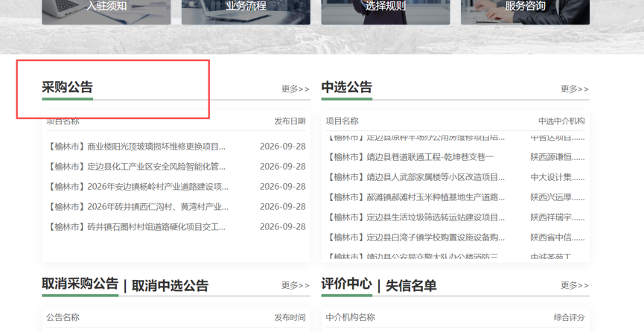Viewport: 644px width, 332px height.
Task: Open 定边县白湾子镇学校购置设施设备 result
Action: pos(415,237)
